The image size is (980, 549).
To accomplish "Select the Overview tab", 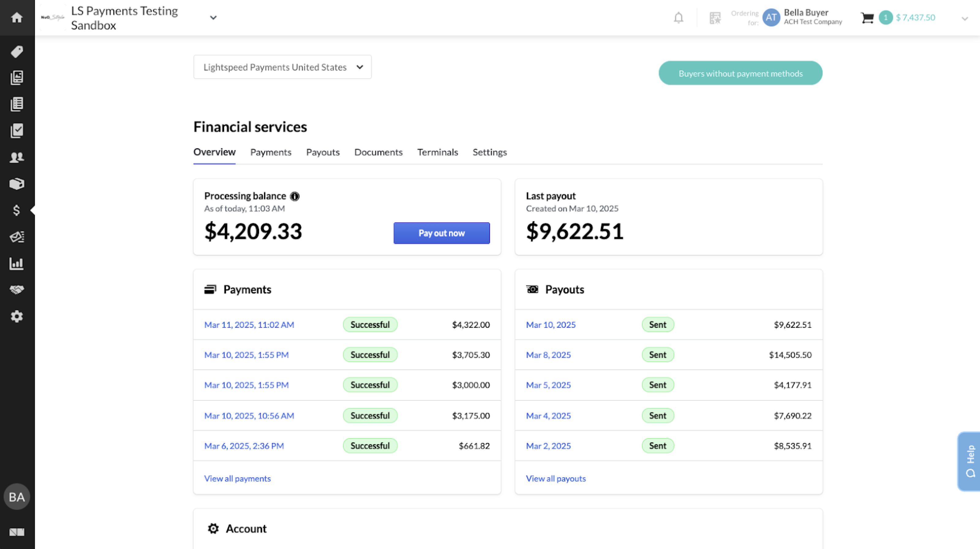I will (x=214, y=152).
